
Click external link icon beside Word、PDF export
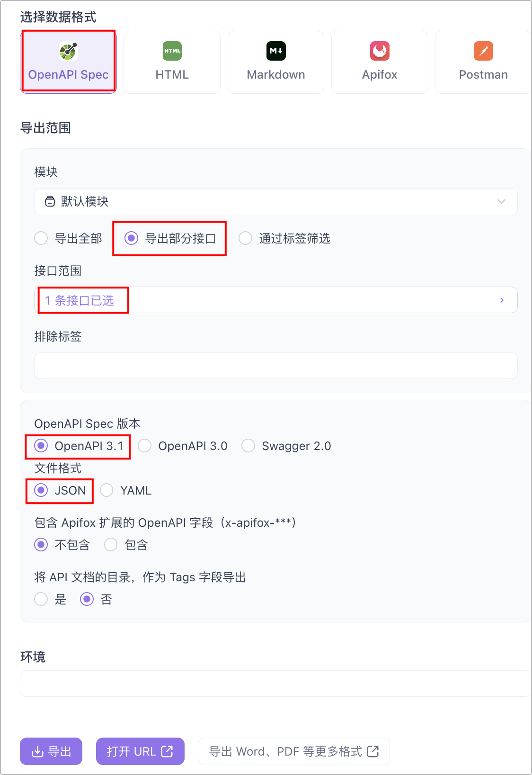(373, 751)
